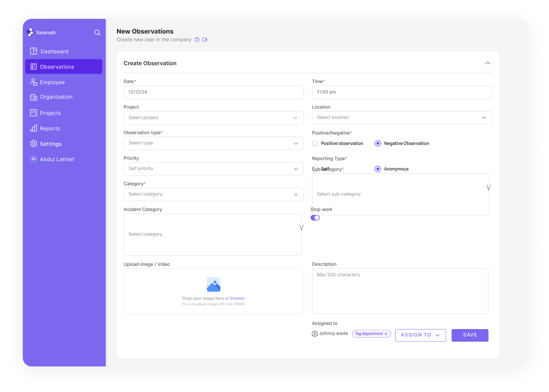This screenshot has height=392, width=549.
Task: Collapse the Create Observation panel
Action: pos(488,63)
